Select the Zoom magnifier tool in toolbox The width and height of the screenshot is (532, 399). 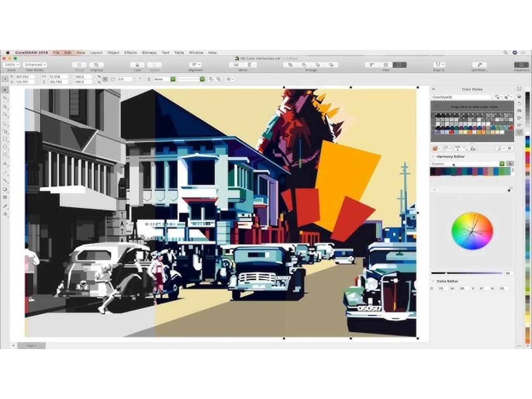[x=5, y=115]
